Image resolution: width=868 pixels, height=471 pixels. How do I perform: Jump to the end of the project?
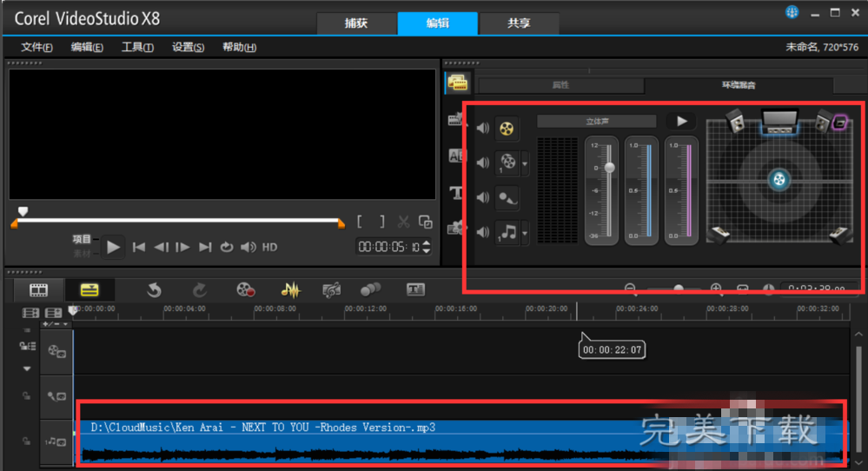(205, 248)
